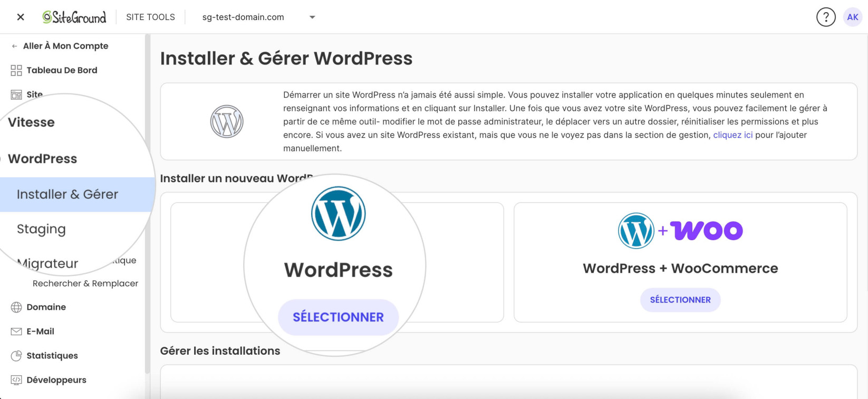Click the blue WordPress logo card icon
This screenshot has height=399, width=868.
click(x=338, y=213)
